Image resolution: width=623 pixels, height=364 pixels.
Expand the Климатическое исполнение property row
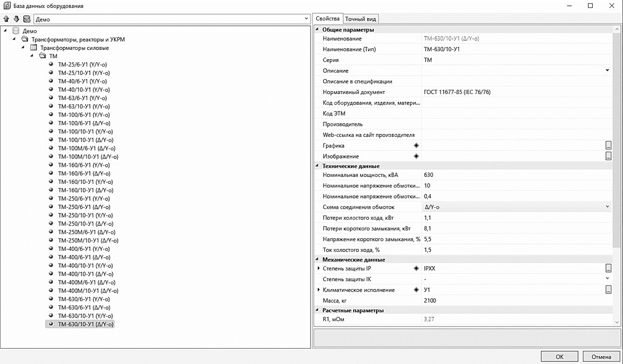318,290
